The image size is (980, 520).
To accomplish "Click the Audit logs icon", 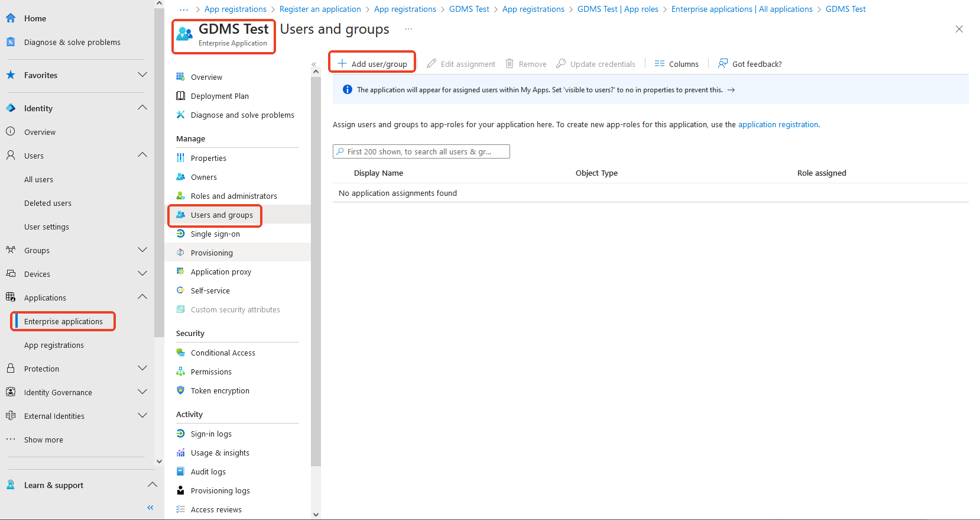I will (x=181, y=471).
